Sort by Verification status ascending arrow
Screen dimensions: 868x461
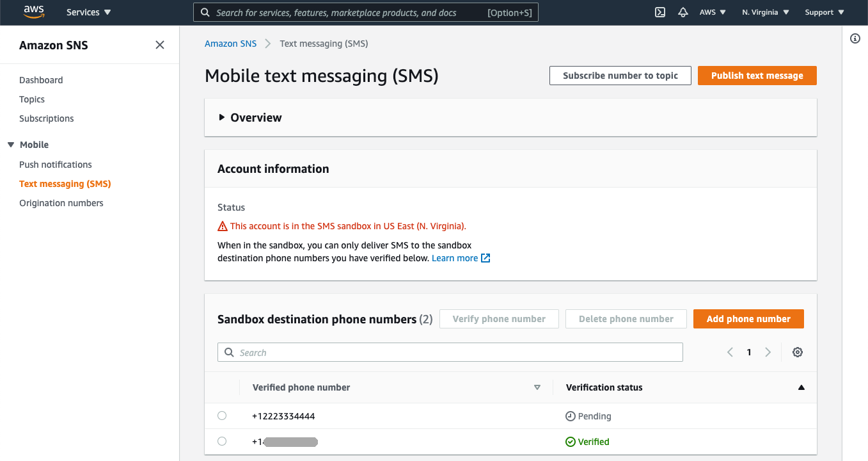801,387
